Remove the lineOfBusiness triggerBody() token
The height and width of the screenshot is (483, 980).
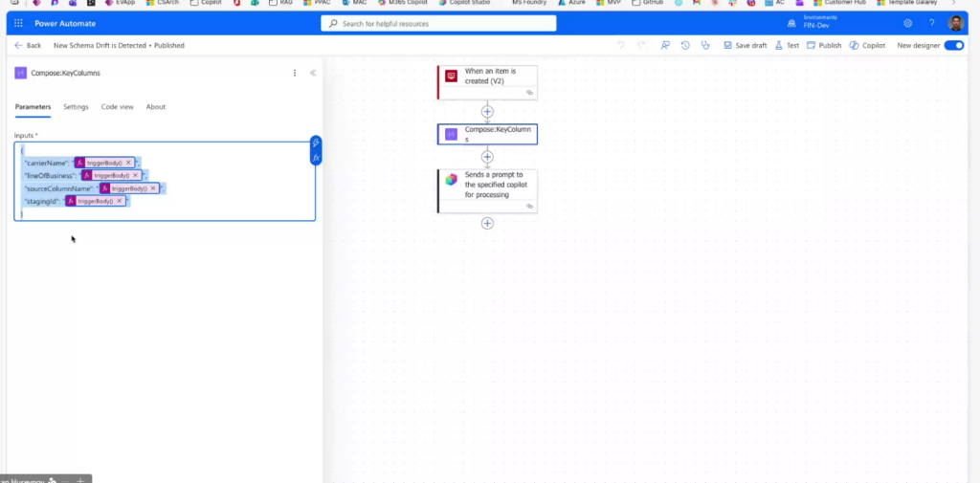tap(136, 176)
